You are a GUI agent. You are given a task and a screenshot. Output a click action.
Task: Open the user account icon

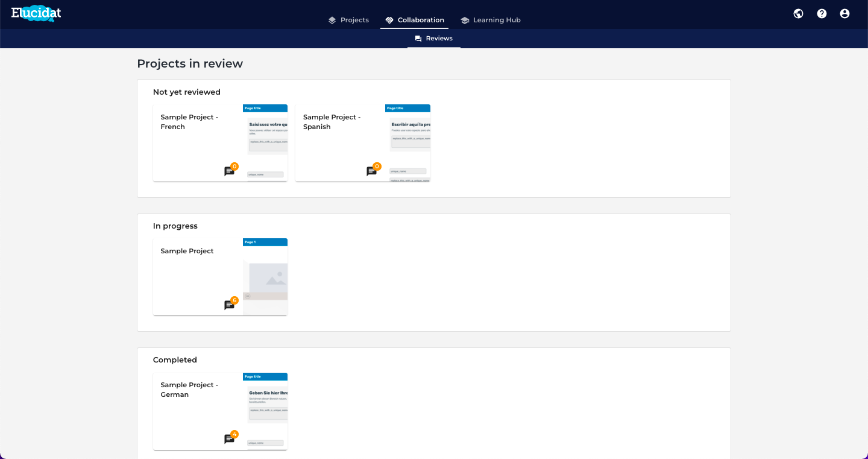844,13
